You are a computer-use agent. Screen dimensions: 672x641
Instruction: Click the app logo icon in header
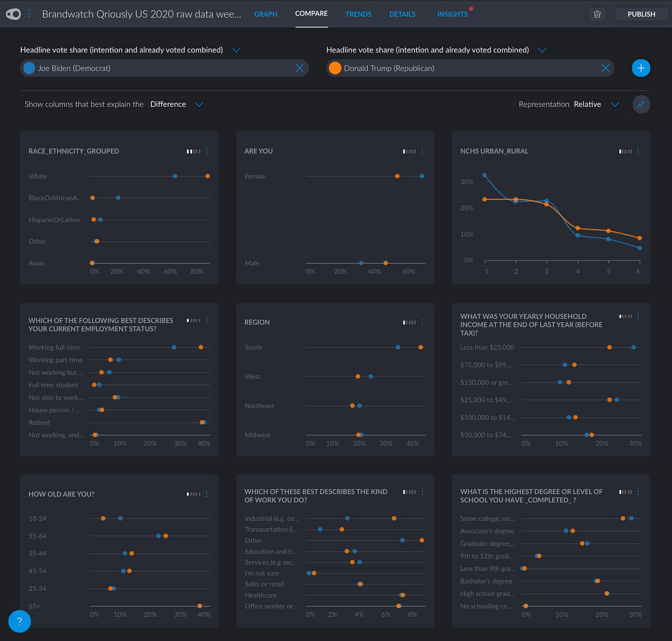[13, 14]
